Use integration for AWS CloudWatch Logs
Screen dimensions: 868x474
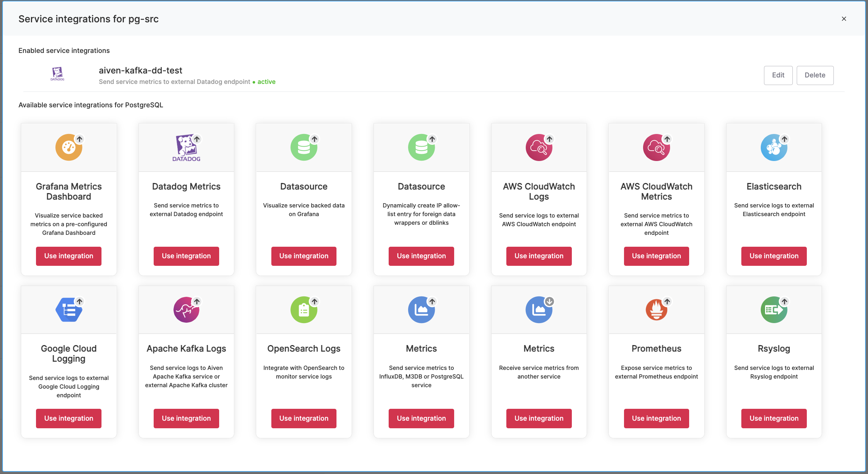[539, 256]
